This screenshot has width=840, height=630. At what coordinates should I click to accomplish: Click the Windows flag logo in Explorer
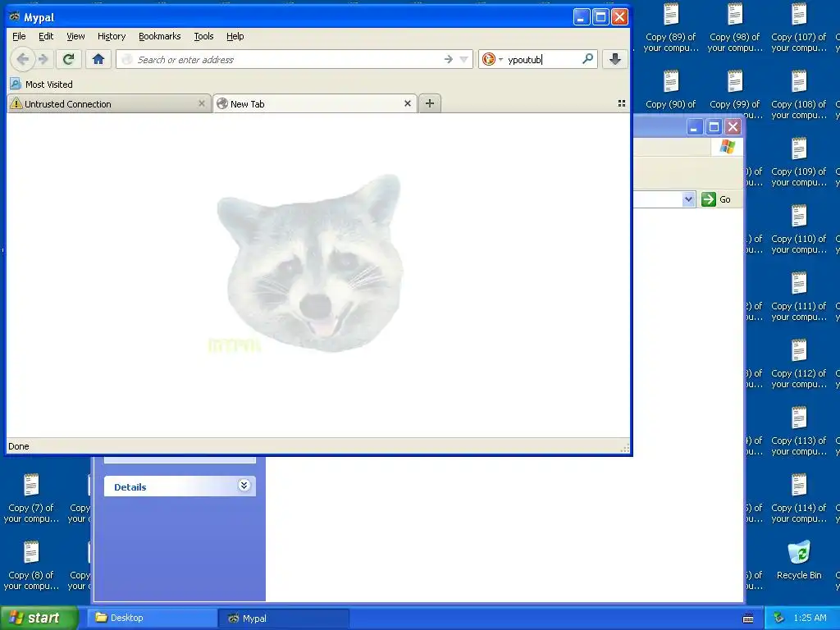coord(728,146)
